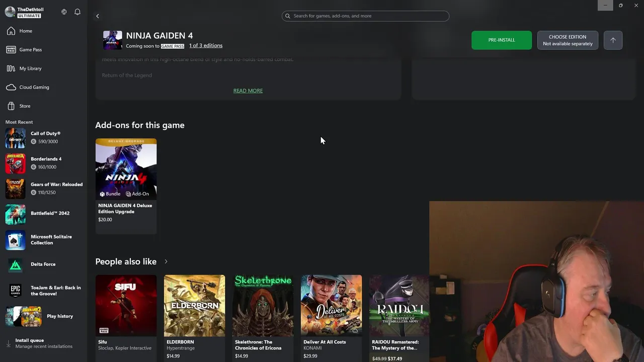Click the Add-On tag icon on card
The height and width of the screenshot is (362, 644).
tap(128, 194)
